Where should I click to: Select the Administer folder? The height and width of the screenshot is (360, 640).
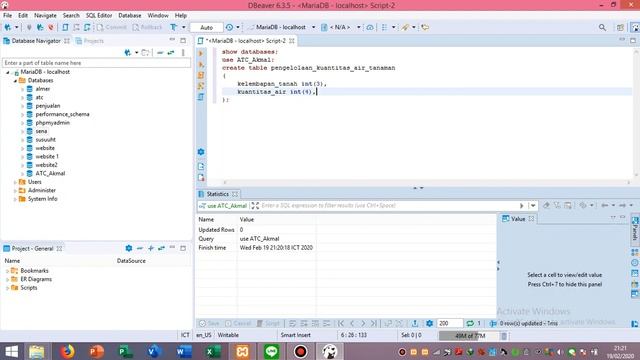pos(42,190)
